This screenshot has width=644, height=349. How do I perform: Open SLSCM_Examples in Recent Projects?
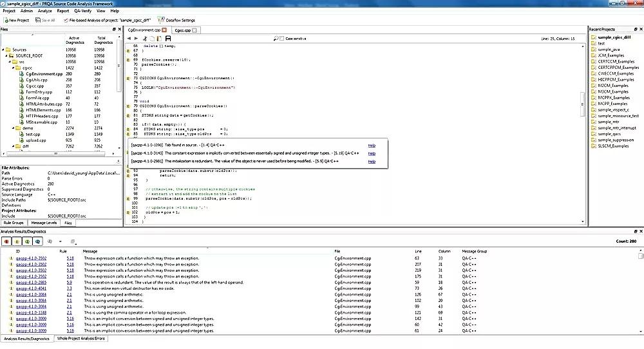pyautogui.click(x=613, y=146)
